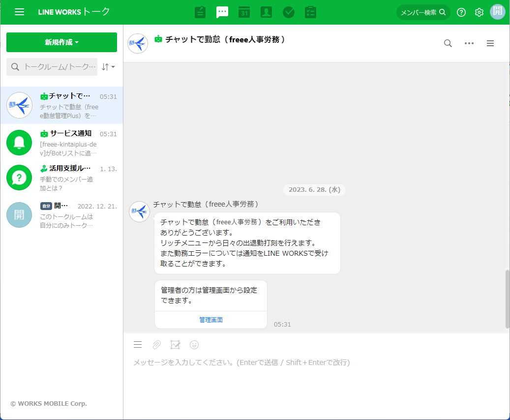
Task: Expand the 新規作成 dropdown button
Action: (x=62, y=42)
